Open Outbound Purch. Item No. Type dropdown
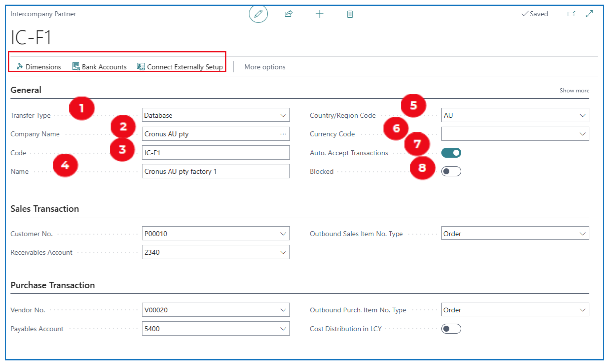This screenshot has height=364, width=608. tap(582, 310)
